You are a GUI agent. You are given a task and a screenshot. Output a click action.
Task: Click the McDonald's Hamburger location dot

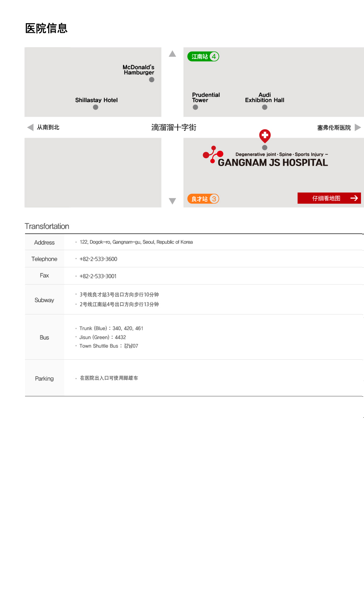[152, 80]
